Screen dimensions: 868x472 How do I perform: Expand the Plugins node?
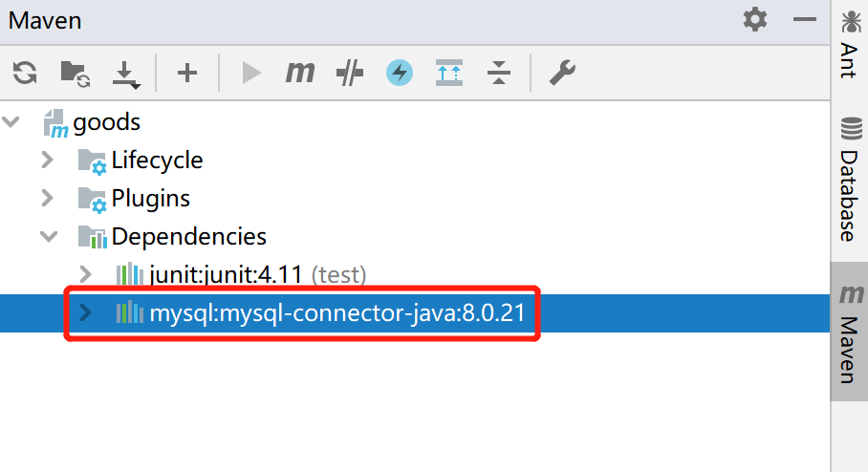pos(48,198)
